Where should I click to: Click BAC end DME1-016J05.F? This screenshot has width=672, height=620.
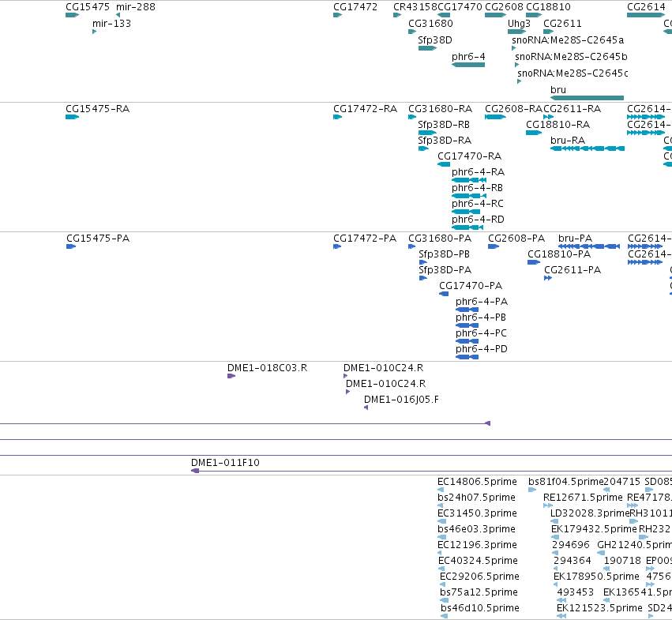366,408
